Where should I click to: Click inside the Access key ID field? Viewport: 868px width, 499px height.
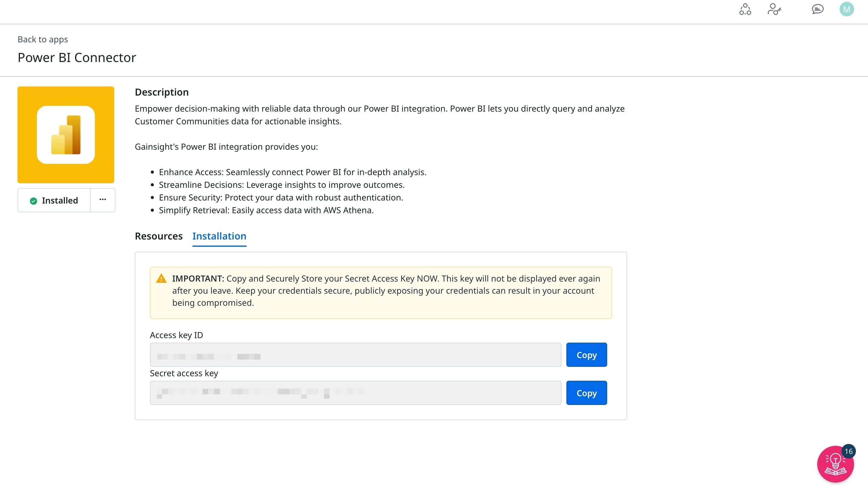[x=355, y=355]
